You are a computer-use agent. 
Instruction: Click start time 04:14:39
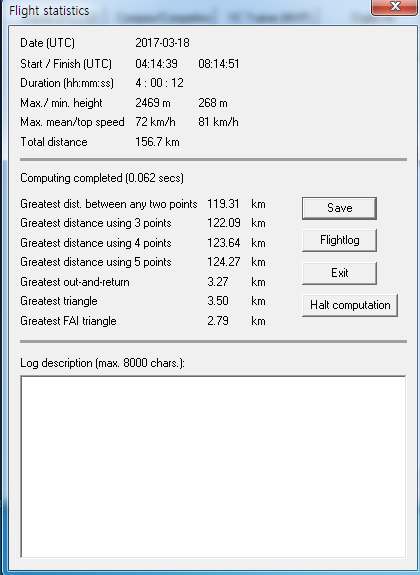tap(156, 64)
